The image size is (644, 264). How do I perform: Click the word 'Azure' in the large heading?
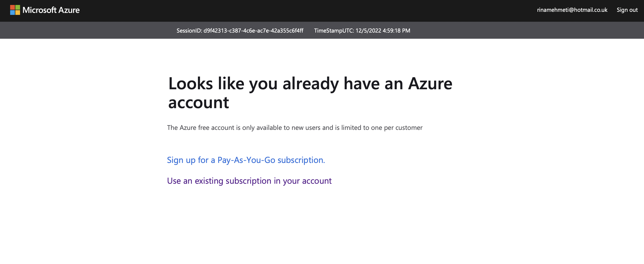click(x=430, y=84)
